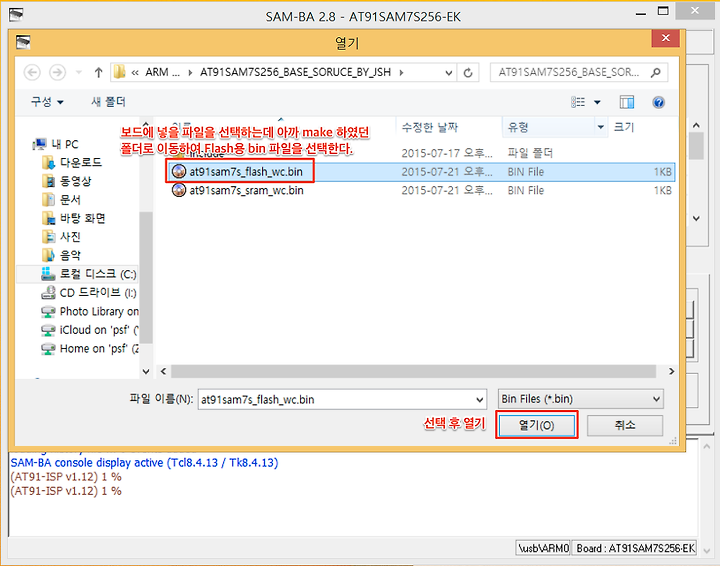720x566 pixels.
Task: Go forward using the forward arrow
Action: 57,73
